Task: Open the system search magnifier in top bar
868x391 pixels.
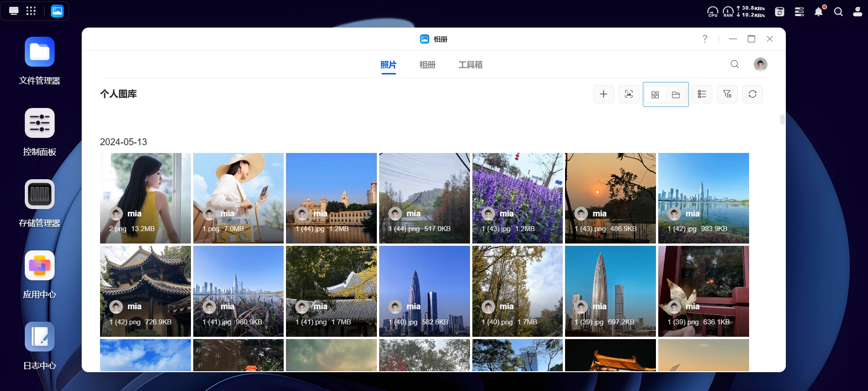Action: tap(838, 12)
